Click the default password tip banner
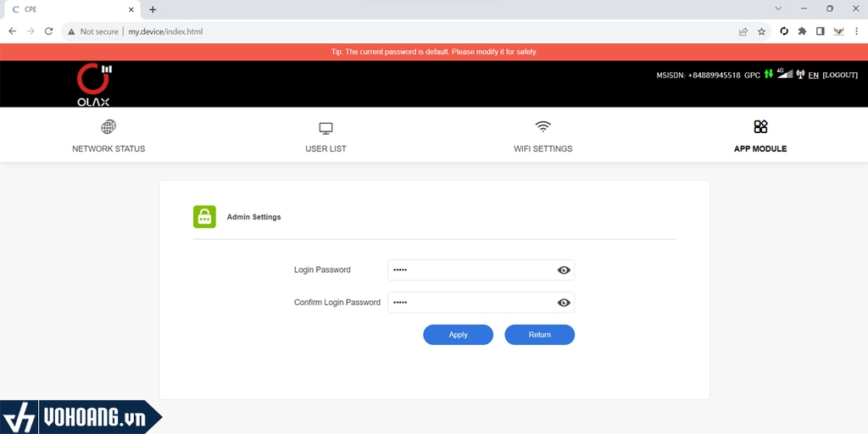 [x=434, y=52]
